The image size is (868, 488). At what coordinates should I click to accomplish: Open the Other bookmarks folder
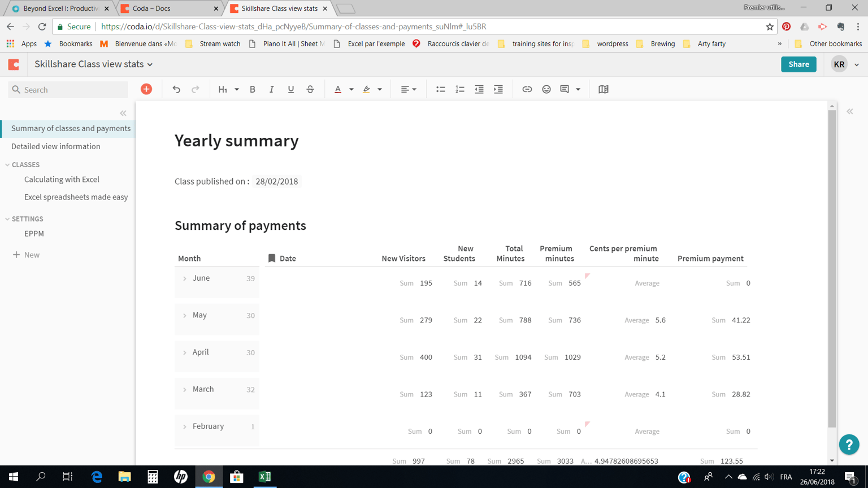click(x=828, y=43)
